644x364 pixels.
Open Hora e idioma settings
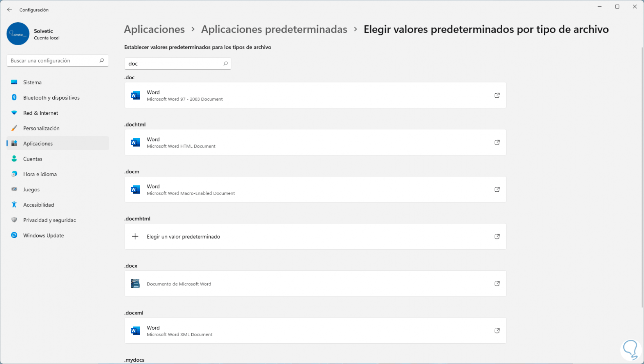pos(58,174)
